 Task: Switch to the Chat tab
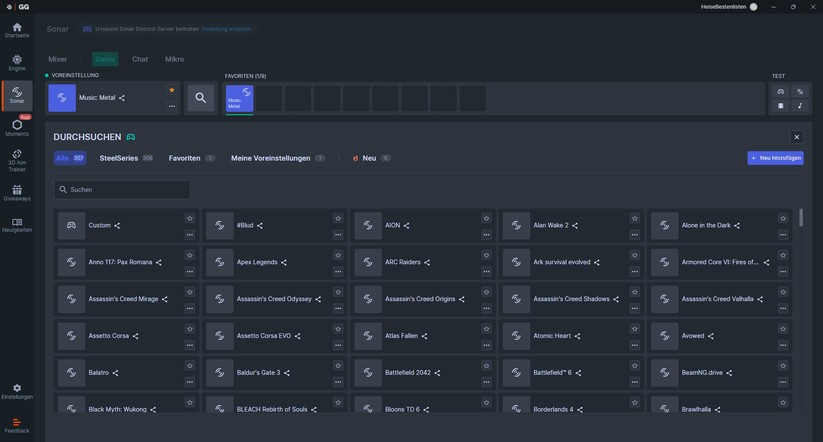point(140,59)
